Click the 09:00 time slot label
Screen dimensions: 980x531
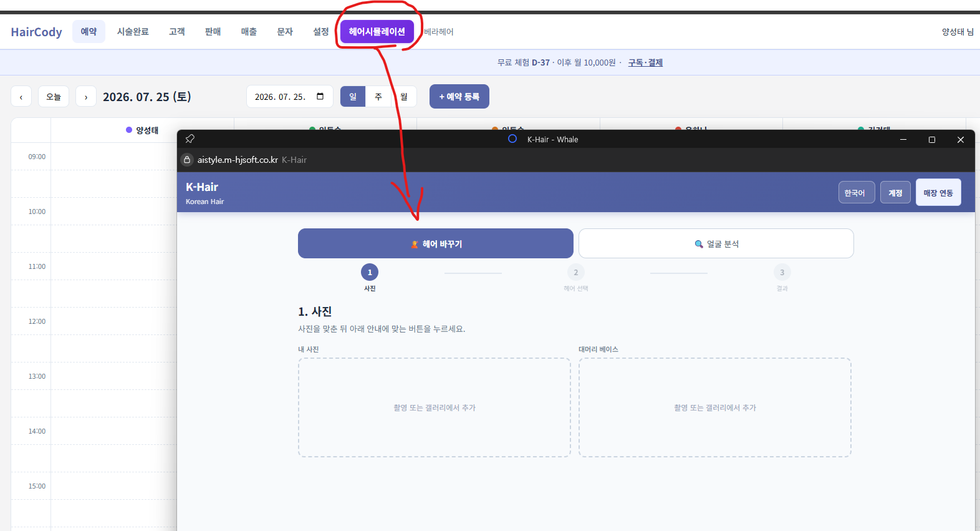[x=37, y=157]
